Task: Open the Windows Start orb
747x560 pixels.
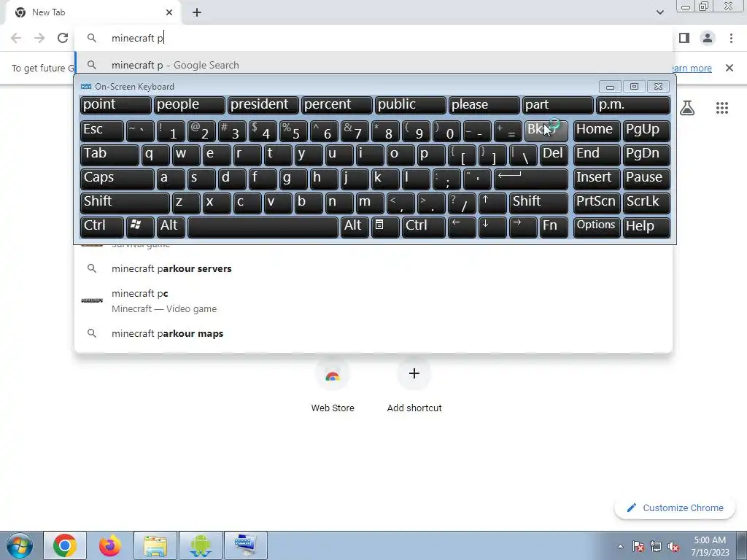Action: pyautogui.click(x=20, y=545)
